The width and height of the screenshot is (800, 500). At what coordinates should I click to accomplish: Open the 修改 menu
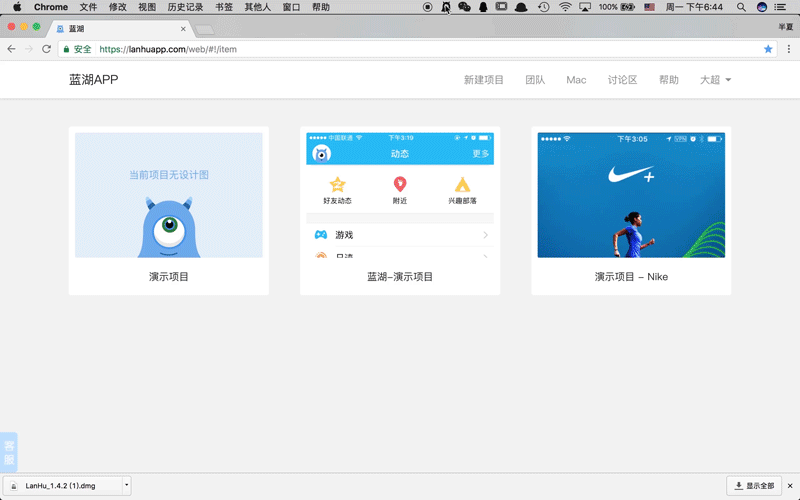coord(117,7)
